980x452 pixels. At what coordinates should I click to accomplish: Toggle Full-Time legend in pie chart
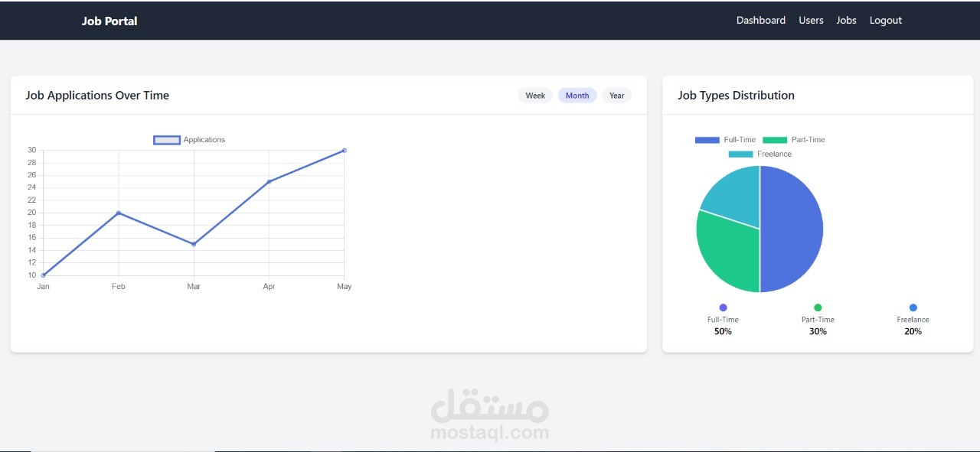[725, 140]
